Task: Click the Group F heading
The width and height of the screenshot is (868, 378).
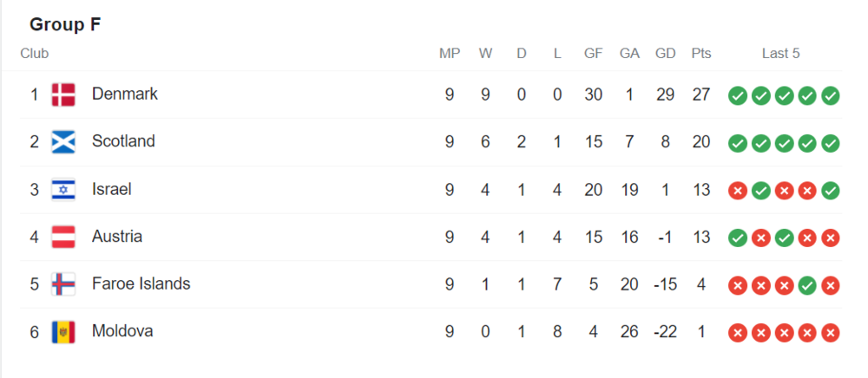Action: coord(65,25)
